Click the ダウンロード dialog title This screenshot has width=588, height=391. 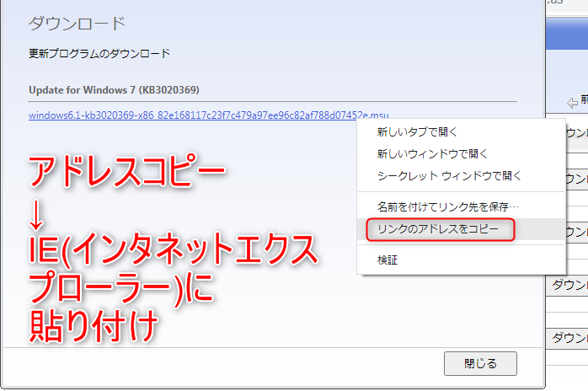click(77, 24)
